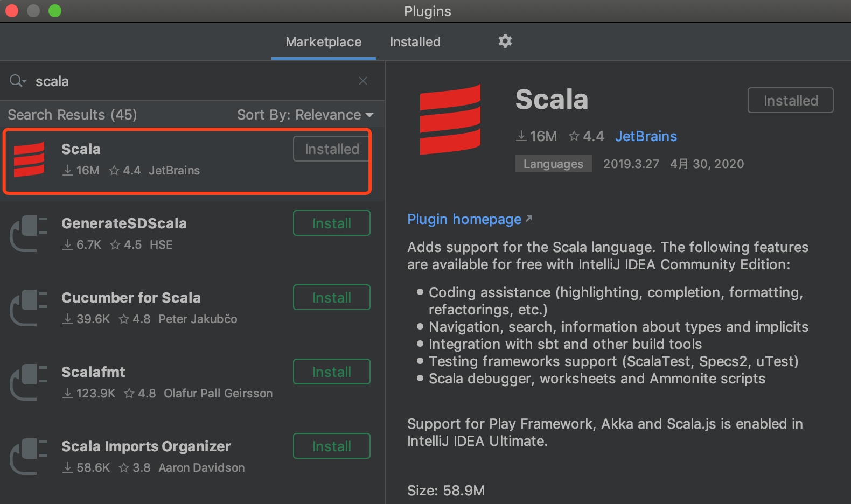Install the GenerateSDScala plugin
851x504 pixels.
331,223
